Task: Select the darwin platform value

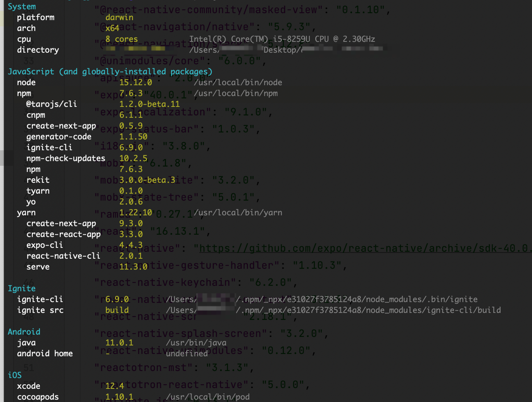Action: pyautogui.click(x=119, y=17)
